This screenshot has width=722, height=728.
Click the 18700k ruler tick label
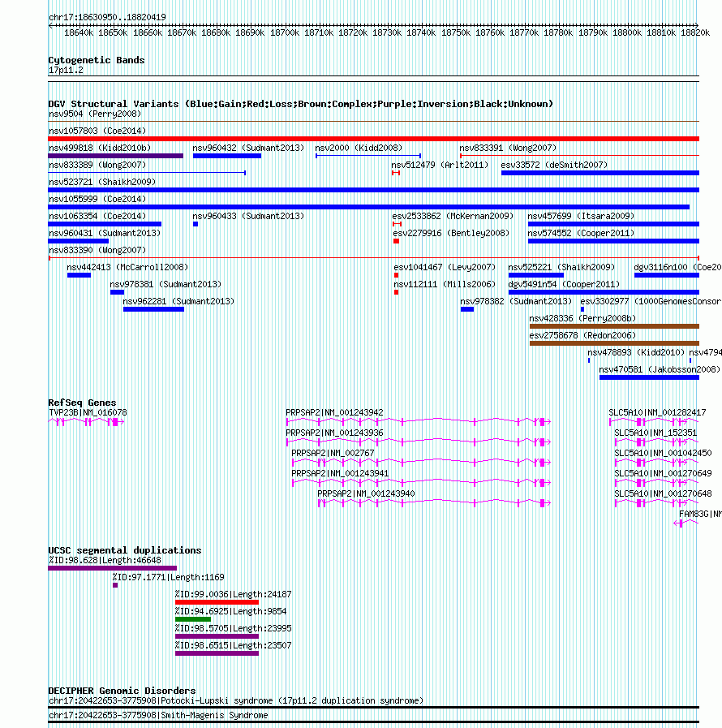point(285,32)
